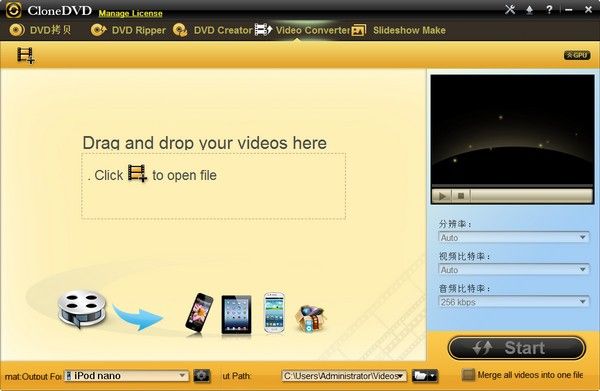
Task: Expand the 分辨率 Auto dropdown
Action: [514, 238]
